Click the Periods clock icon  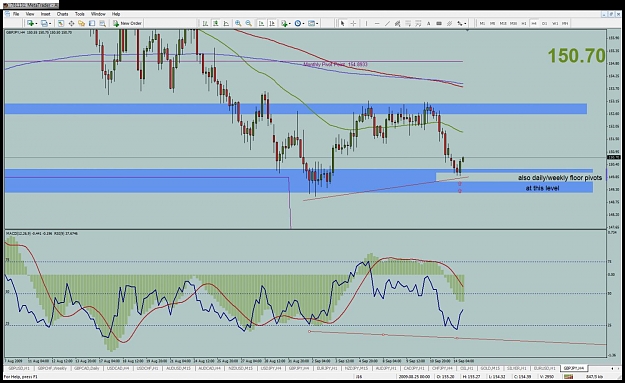(297, 24)
